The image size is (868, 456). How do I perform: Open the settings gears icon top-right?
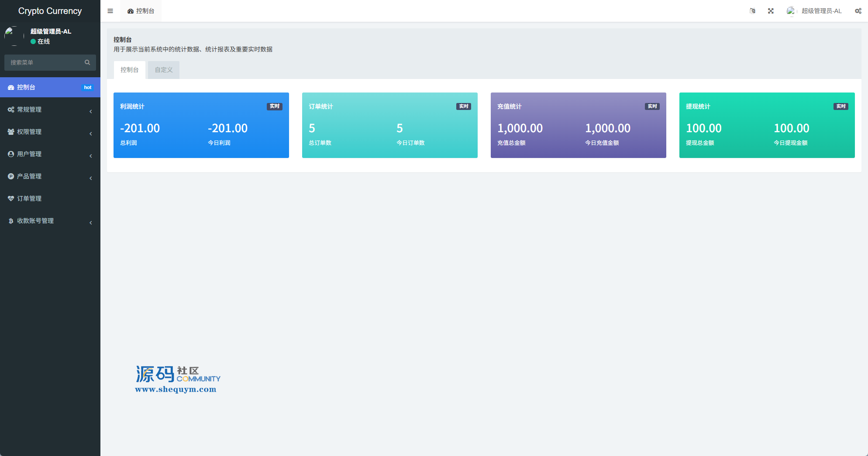(x=858, y=11)
